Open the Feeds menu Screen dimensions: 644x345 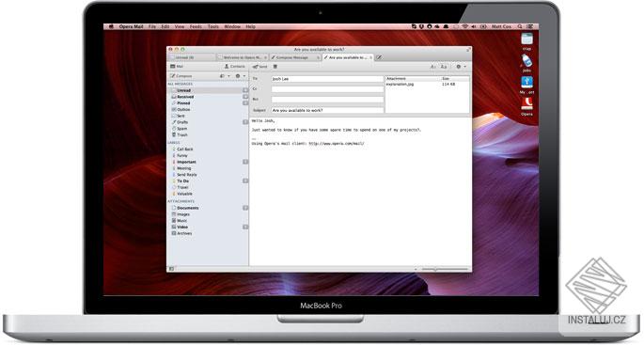click(196, 26)
